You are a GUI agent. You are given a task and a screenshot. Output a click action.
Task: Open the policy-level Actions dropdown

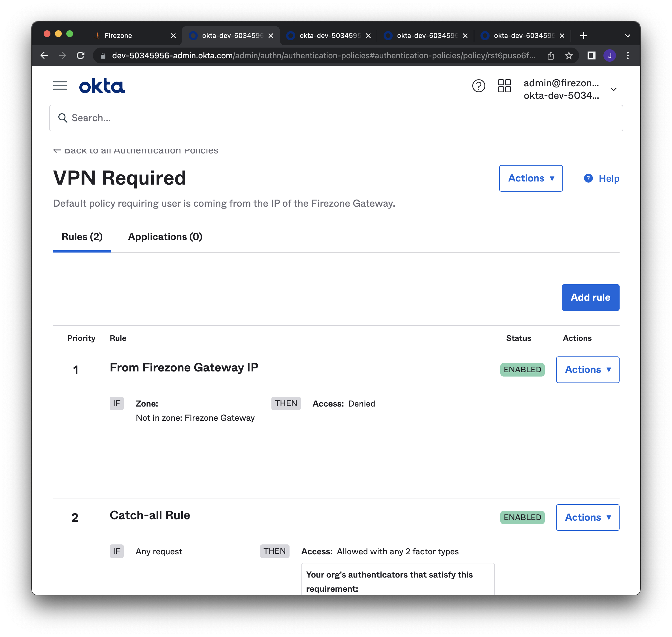point(531,178)
